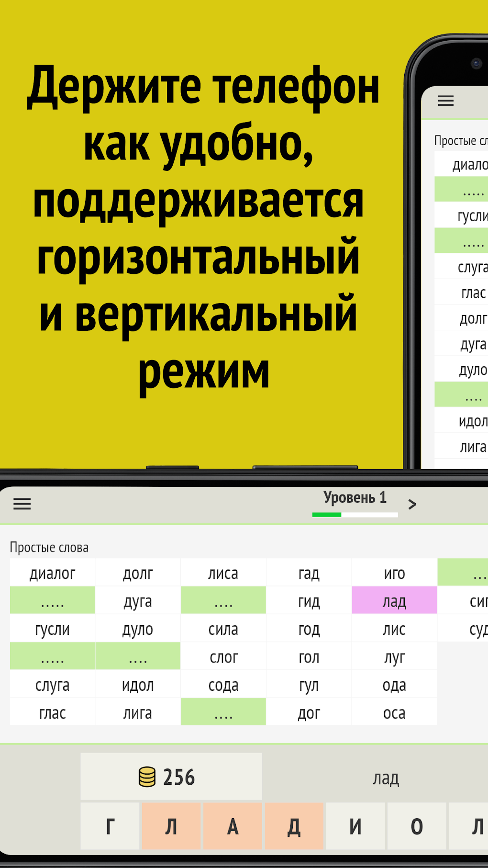
Task: Select the word гад
Action: click(x=309, y=573)
